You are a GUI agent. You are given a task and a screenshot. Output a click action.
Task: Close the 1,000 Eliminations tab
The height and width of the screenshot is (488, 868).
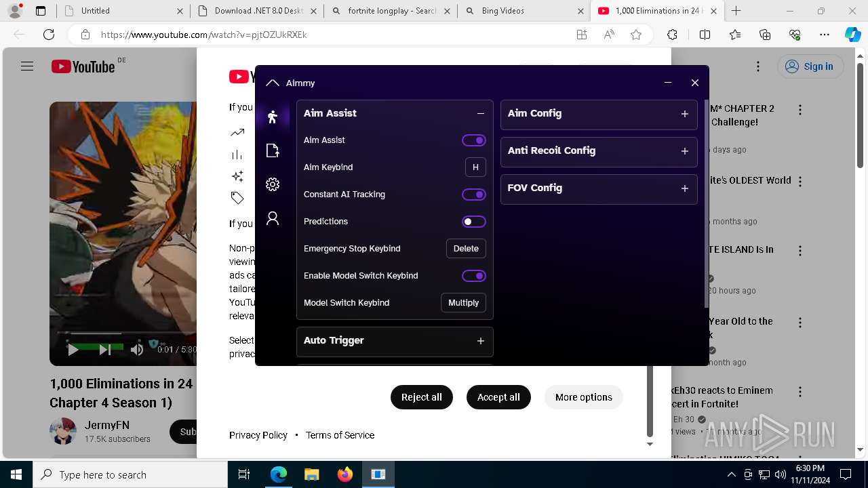713,11
